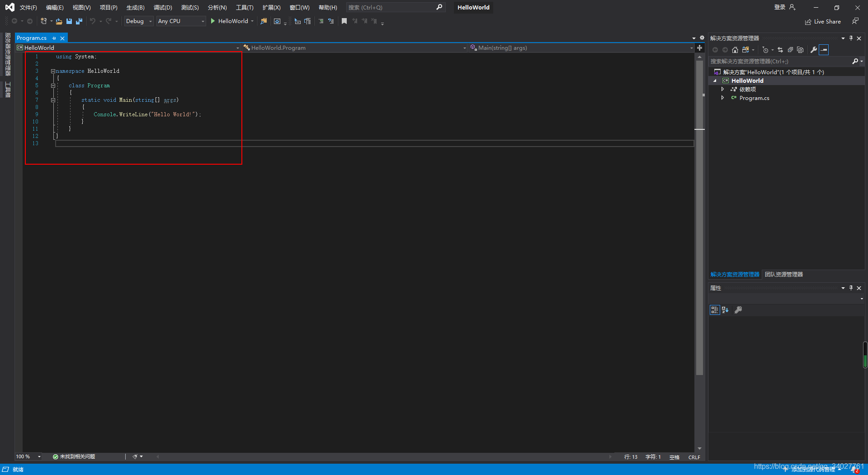Open the 调试(D) menu
This screenshot has height=475, width=868.
[163, 8]
